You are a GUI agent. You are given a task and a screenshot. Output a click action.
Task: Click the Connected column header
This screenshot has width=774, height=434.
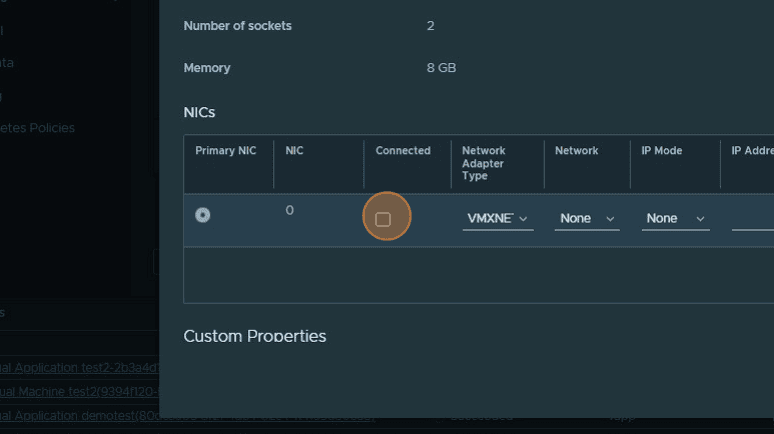click(403, 151)
